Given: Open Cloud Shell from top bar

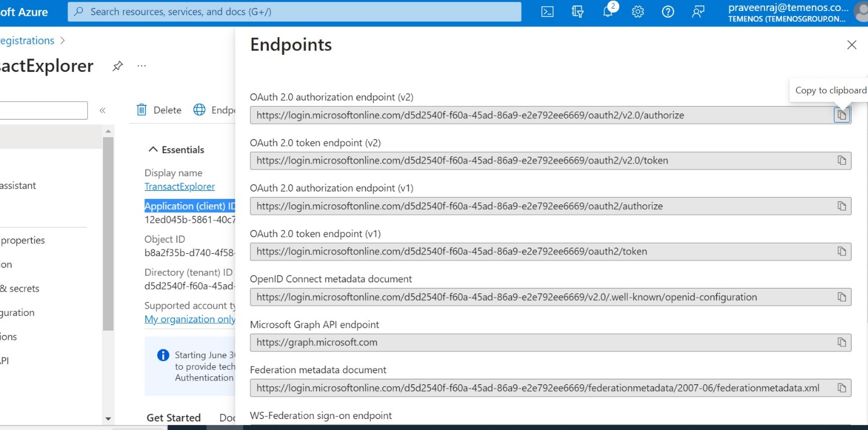Looking at the screenshot, I should click(547, 12).
